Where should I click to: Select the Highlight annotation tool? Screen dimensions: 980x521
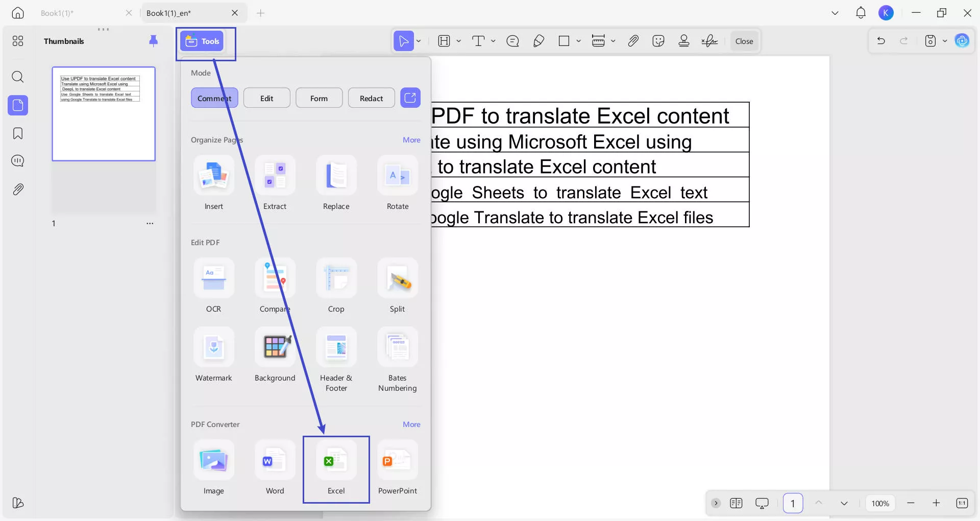443,41
